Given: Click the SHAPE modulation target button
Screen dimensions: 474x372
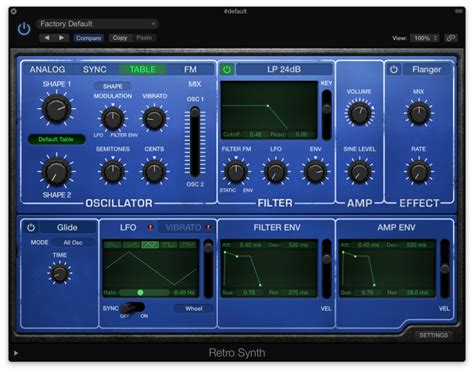Looking at the screenshot, I should pos(113,86).
